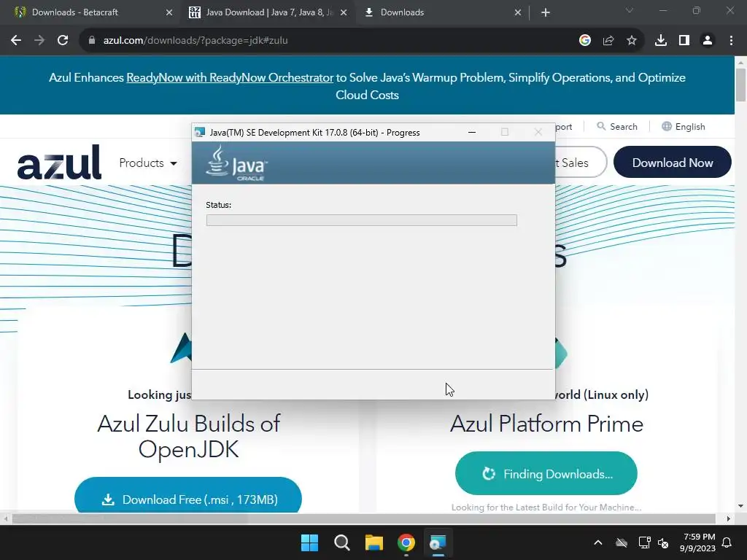The width and height of the screenshot is (747, 560).
Task: Open the clock showing 7:59 PM
Action: (x=697, y=542)
